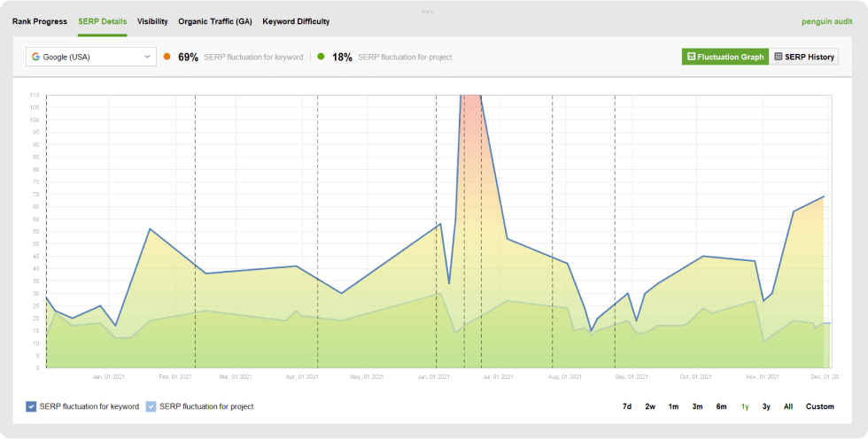Choose the 1m date range

(x=673, y=406)
